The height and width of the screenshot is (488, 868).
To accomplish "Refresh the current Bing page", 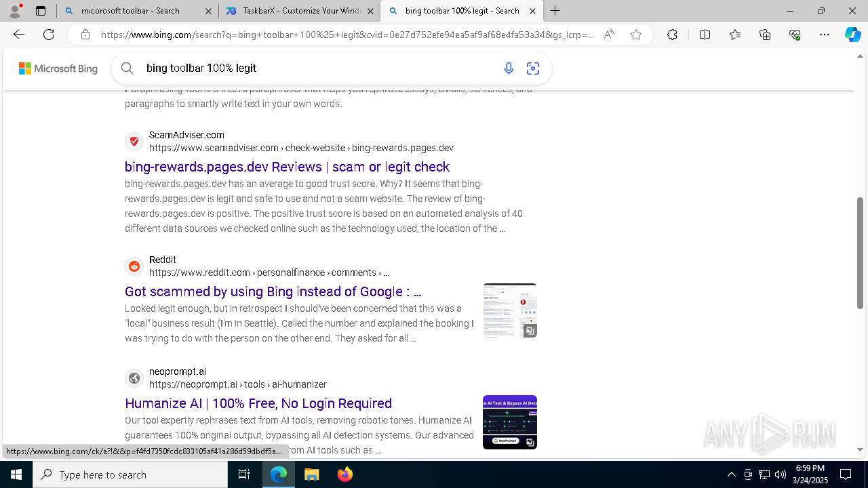I will coord(49,35).
